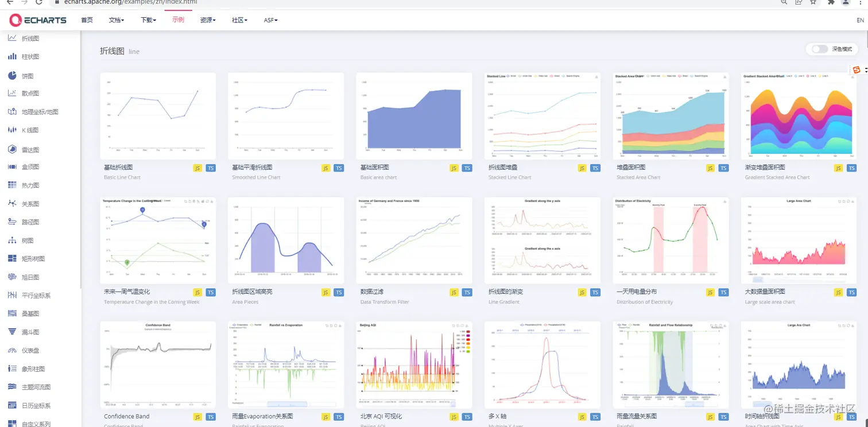Viewport: 868px width, 427px height.
Task: Open the 关系图 graph sidebar icon
Action: click(11, 204)
